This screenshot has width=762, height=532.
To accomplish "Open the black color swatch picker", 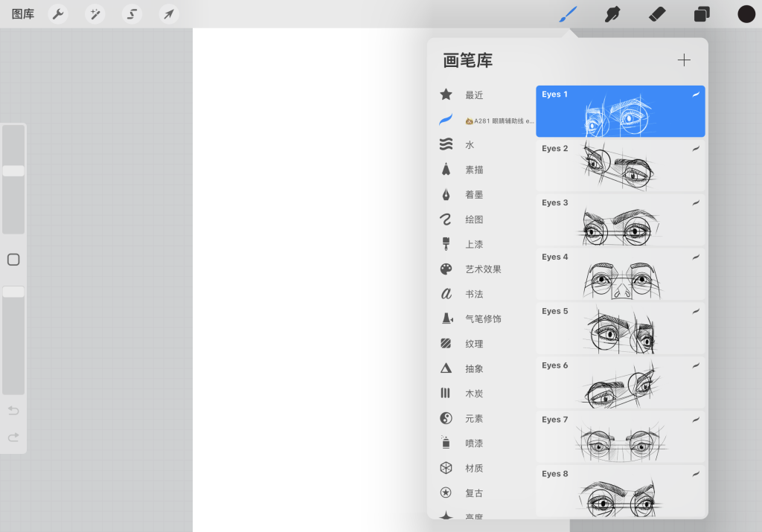I will (x=746, y=14).
